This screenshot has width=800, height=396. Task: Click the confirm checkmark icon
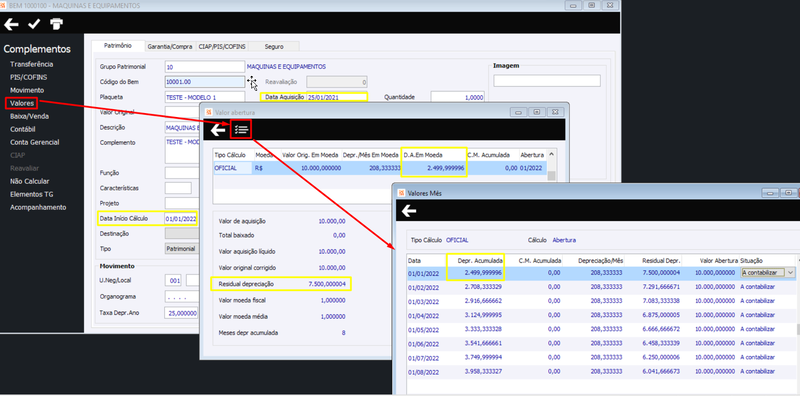[34, 24]
